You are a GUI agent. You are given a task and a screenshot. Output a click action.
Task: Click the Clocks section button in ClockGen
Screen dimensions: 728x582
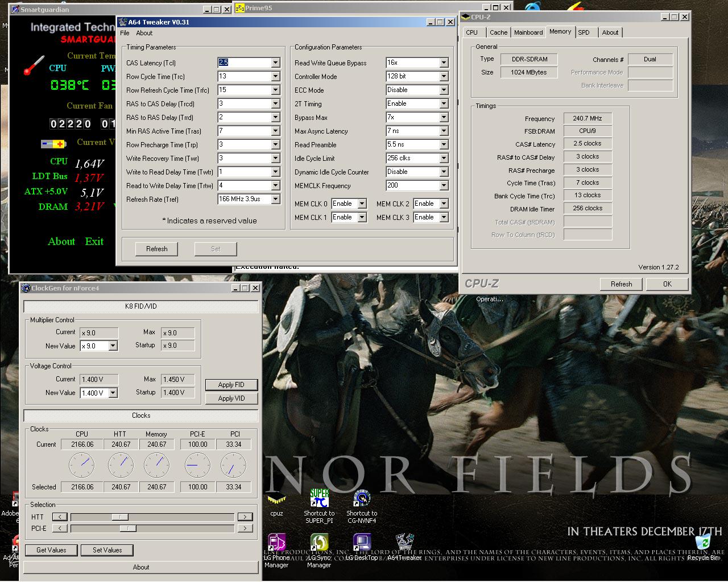[x=141, y=415]
